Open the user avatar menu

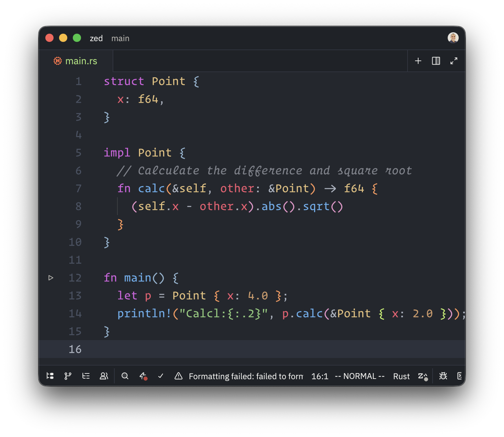[453, 38]
